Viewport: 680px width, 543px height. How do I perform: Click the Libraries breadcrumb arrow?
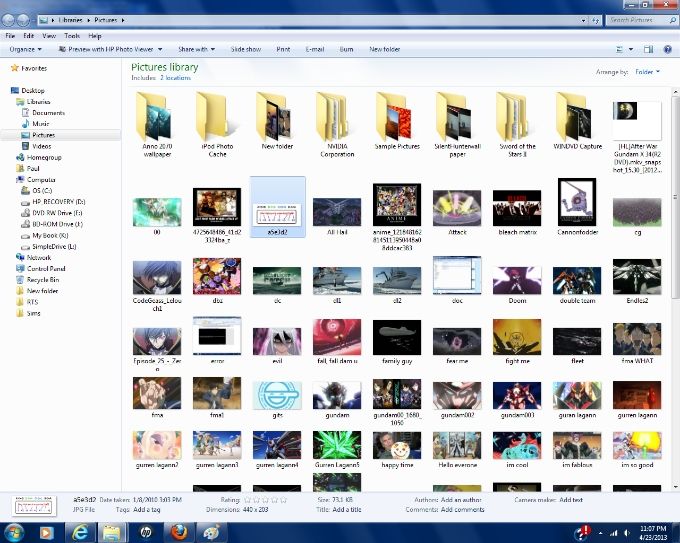point(88,20)
